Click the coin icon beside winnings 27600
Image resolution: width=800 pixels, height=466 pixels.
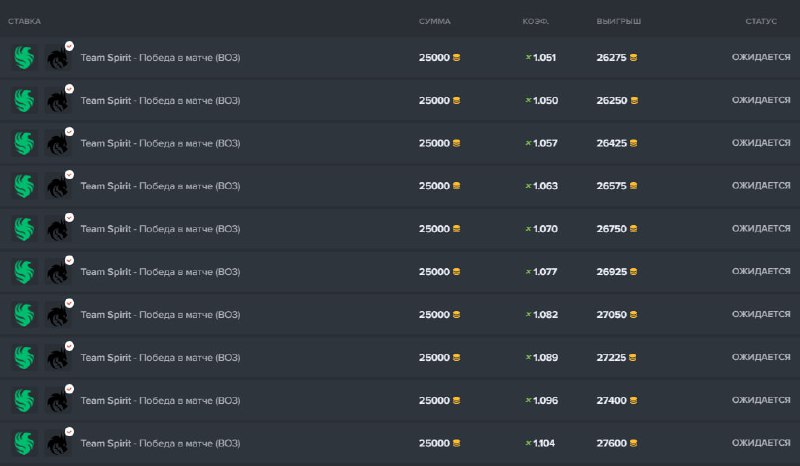(x=634, y=443)
